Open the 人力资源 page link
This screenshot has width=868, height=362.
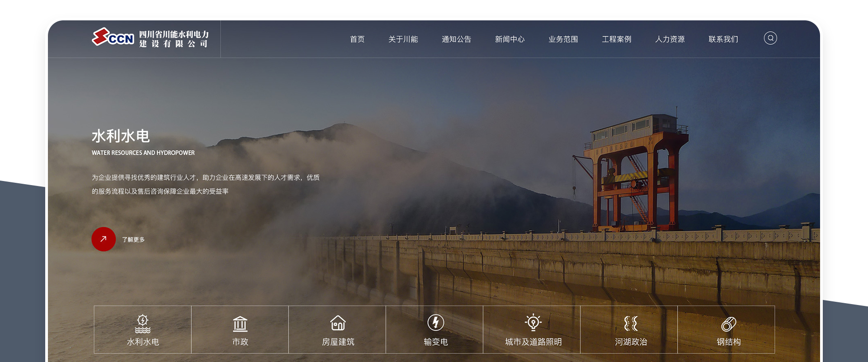click(x=670, y=39)
